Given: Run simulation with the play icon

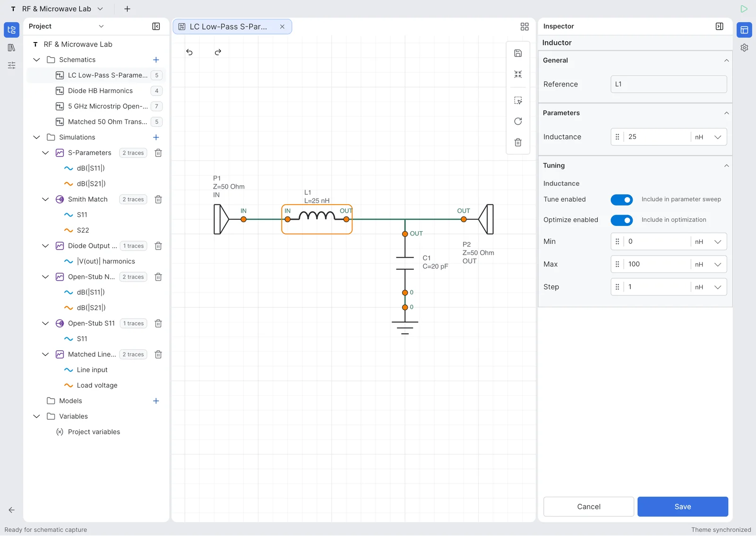Looking at the screenshot, I should click(744, 9).
